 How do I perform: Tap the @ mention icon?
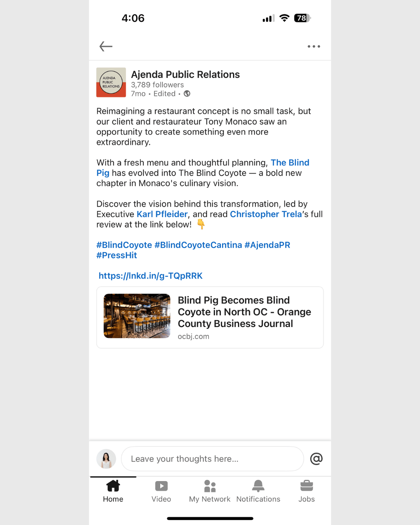pos(317,459)
